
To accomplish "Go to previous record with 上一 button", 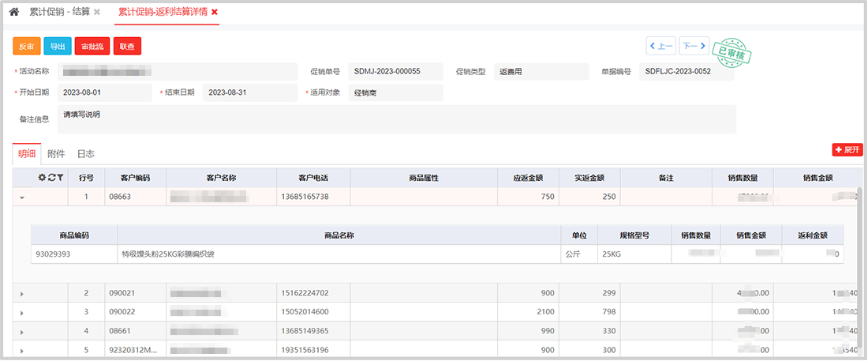I will pyautogui.click(x=660, y=46).
